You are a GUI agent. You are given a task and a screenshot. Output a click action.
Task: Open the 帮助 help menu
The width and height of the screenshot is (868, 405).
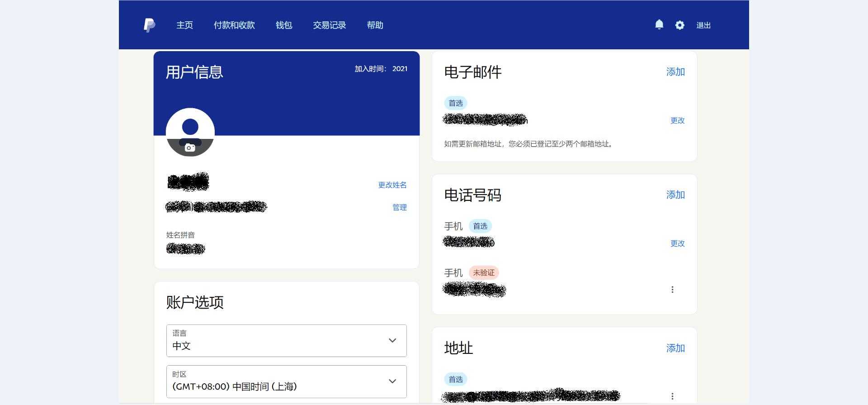click(375, 25)
